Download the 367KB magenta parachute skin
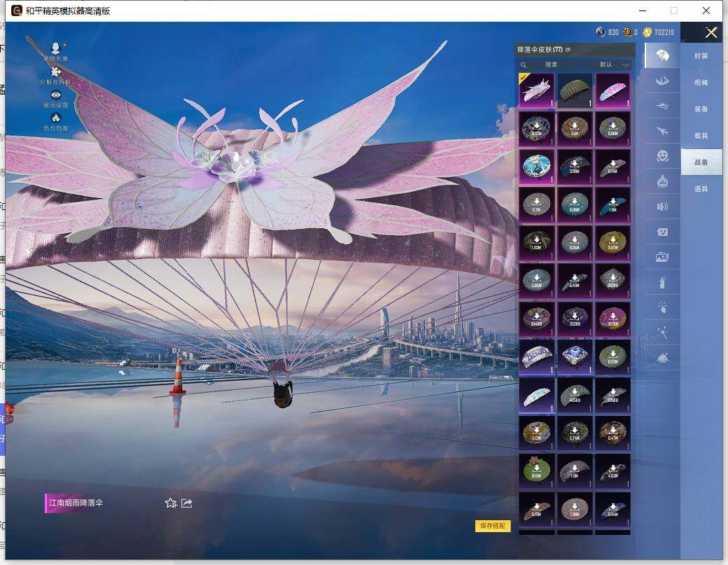 coord(613,319)
